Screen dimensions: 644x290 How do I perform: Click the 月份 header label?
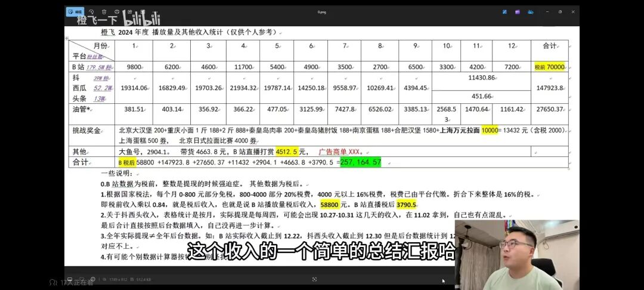tap(101, 45)
